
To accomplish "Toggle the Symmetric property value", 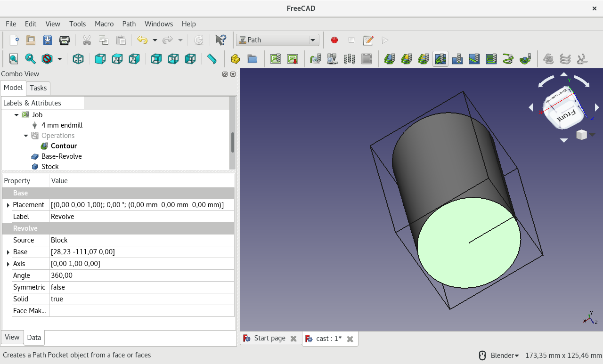I will [x=141, y=287].
